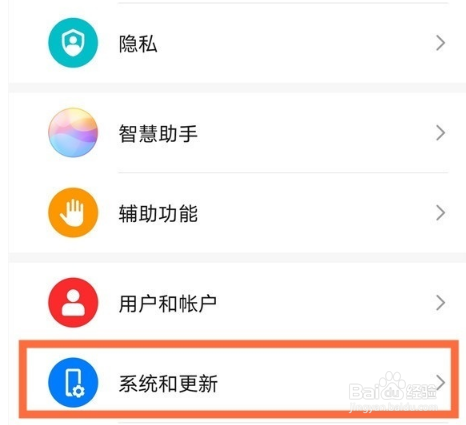Click the chevron beside 辅助功能
This screenshot has width=466, height=425.
tap(441, 213)
